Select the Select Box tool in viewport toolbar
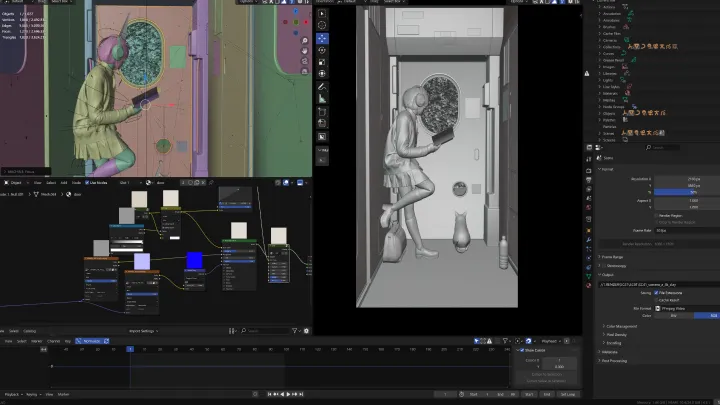The width and height of the screenshot is (720, 405). tap(322, 14)
